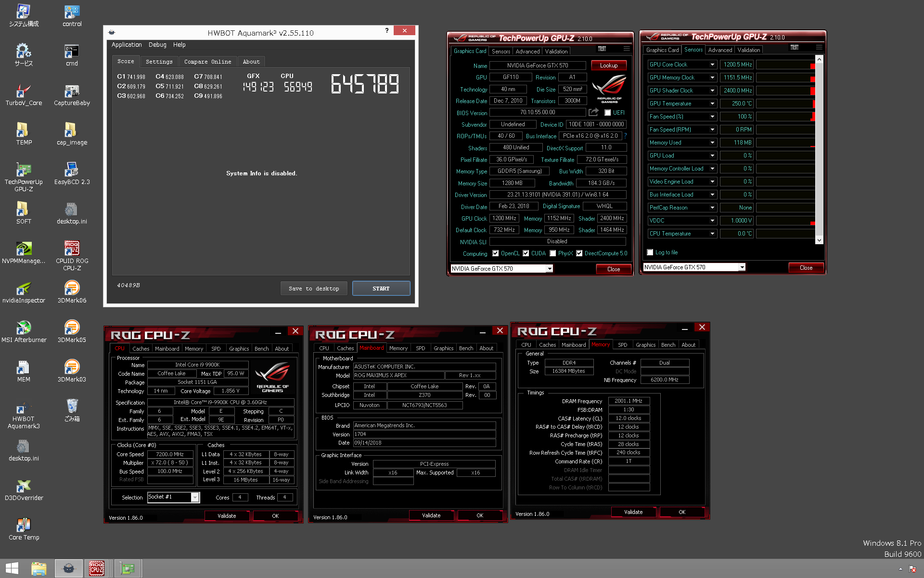
Task: Open the control desktop shortcut
Action: click(x=72, y=16)
